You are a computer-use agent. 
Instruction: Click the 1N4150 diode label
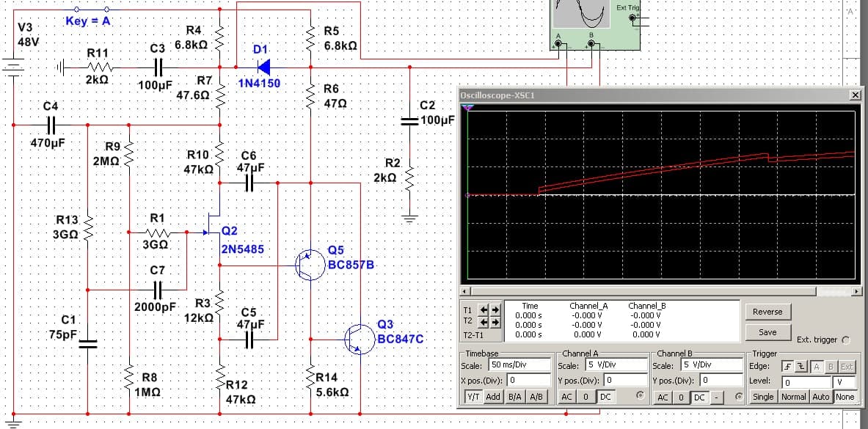point(259,84)
